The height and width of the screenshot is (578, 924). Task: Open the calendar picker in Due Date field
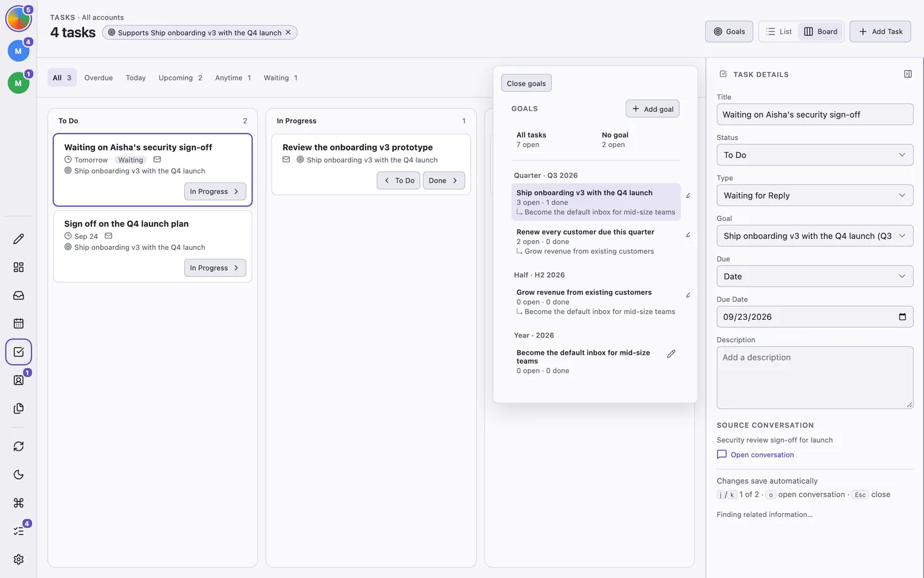(902, 317)
